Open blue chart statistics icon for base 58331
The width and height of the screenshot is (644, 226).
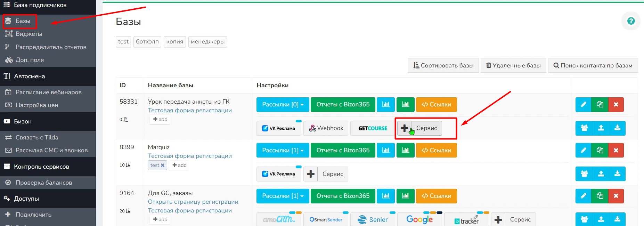(x=386, y=104)
